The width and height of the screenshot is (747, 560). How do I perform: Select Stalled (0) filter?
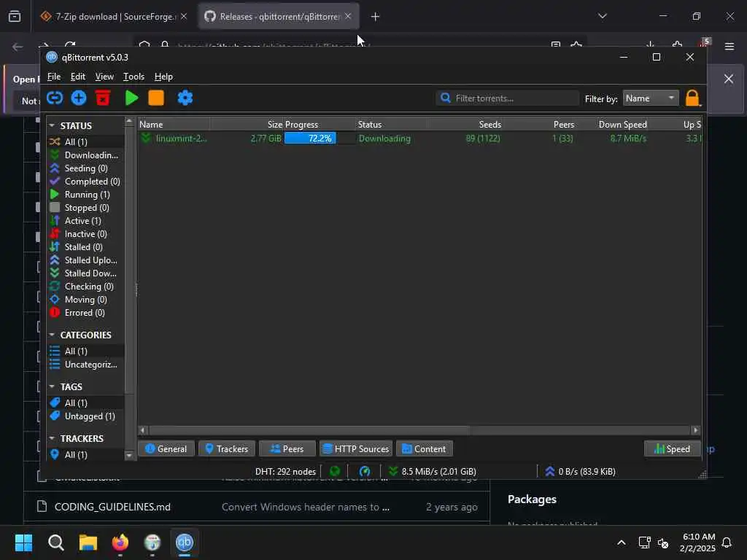pyautogui.click(x=86, y=246)
